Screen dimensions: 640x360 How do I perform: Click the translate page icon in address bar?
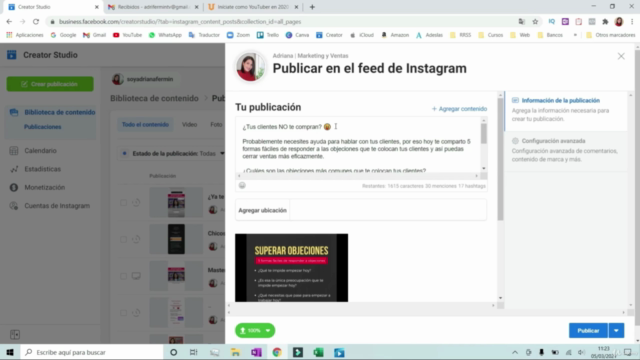point(522,22)
